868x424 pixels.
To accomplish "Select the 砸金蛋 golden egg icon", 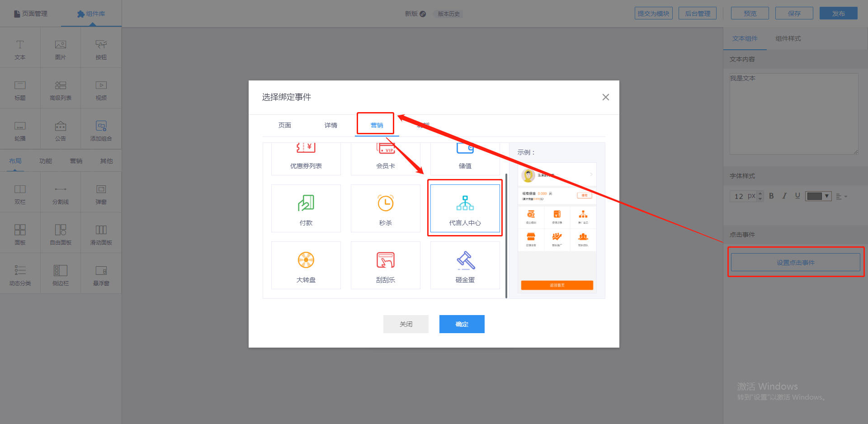I will pos(465,265).
